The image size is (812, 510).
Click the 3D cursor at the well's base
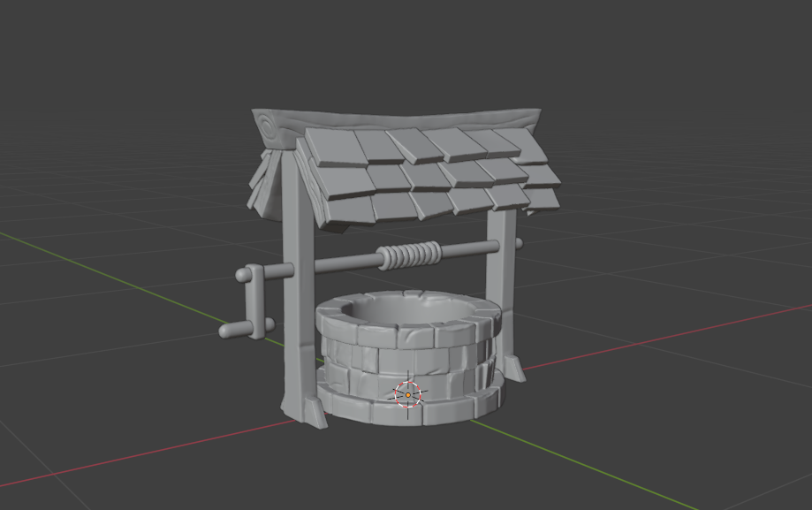408,394
